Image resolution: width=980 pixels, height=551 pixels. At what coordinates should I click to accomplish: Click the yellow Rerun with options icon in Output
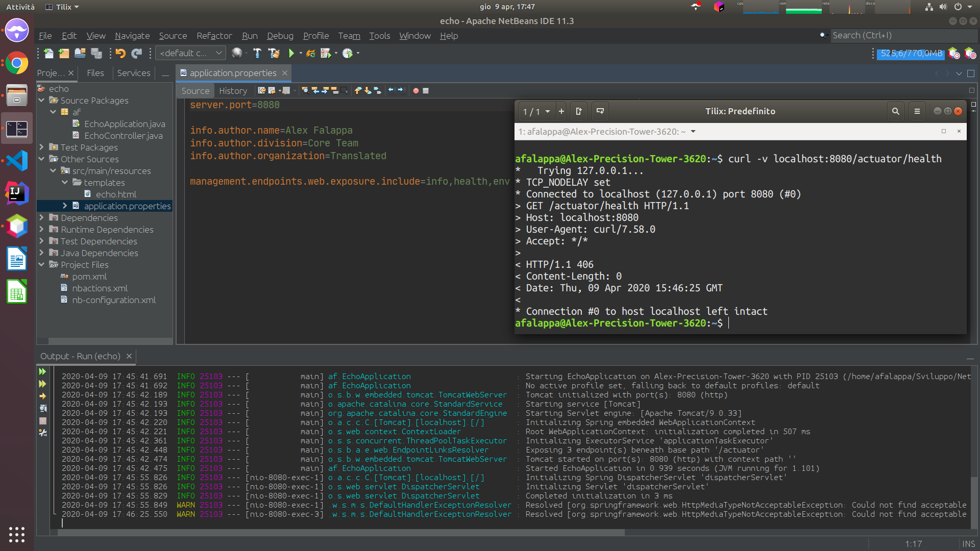point(43,384)
